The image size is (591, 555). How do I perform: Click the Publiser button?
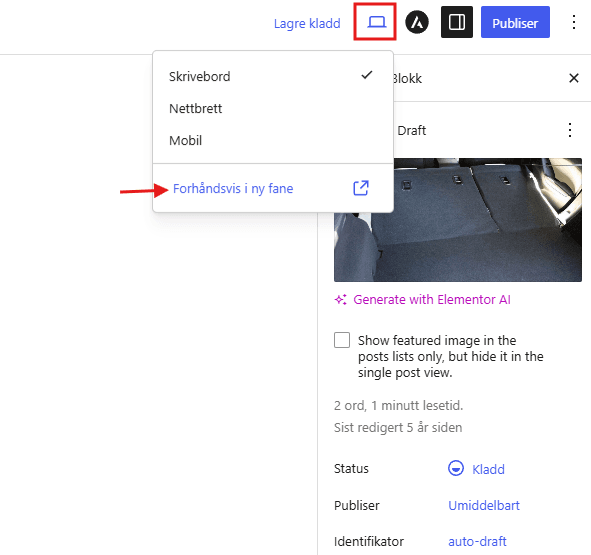515,22
